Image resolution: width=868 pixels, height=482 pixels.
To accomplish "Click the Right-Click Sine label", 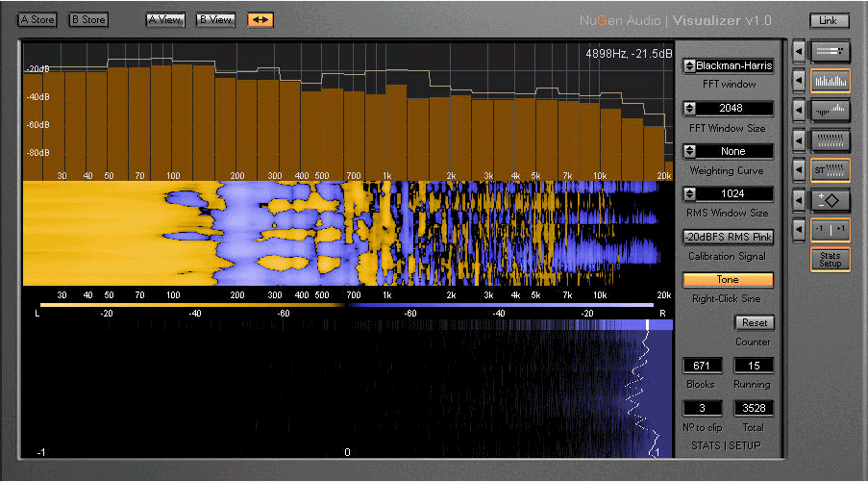I will (727, 298).
